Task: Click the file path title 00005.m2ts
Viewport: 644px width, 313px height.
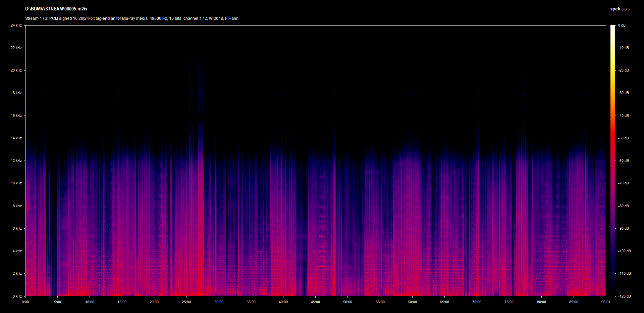Action: tap(56, 9)
